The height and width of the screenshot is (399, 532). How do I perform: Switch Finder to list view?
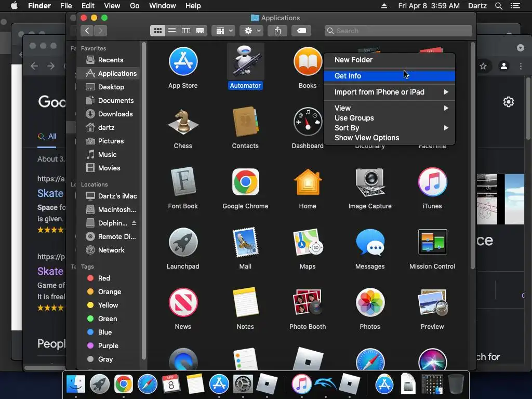coord(172,31)
